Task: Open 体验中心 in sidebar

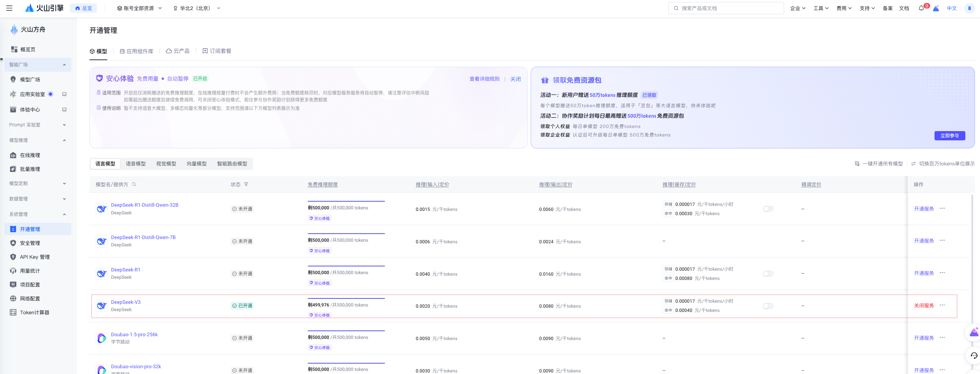Action: pos(30,110)
